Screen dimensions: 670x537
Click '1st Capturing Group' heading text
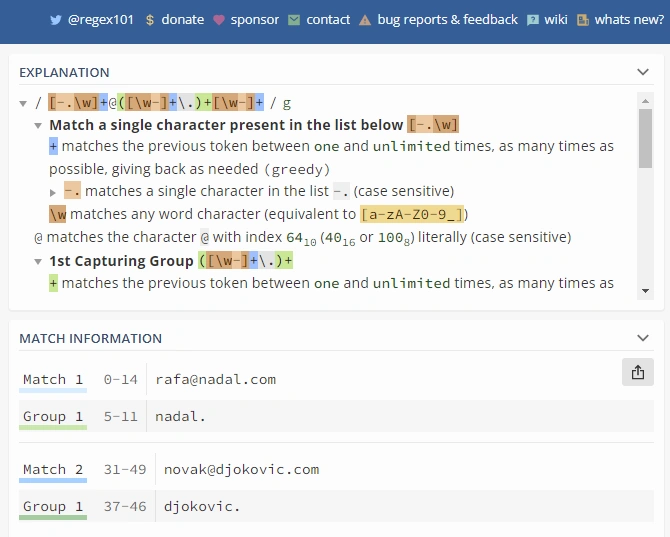tap(121, 261)
